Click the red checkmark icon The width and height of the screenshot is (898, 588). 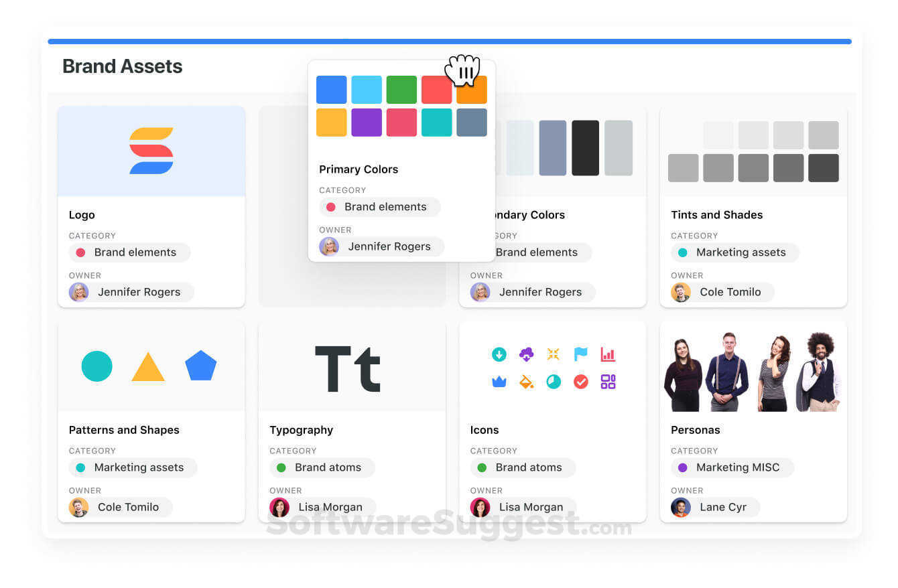[580, 381]
